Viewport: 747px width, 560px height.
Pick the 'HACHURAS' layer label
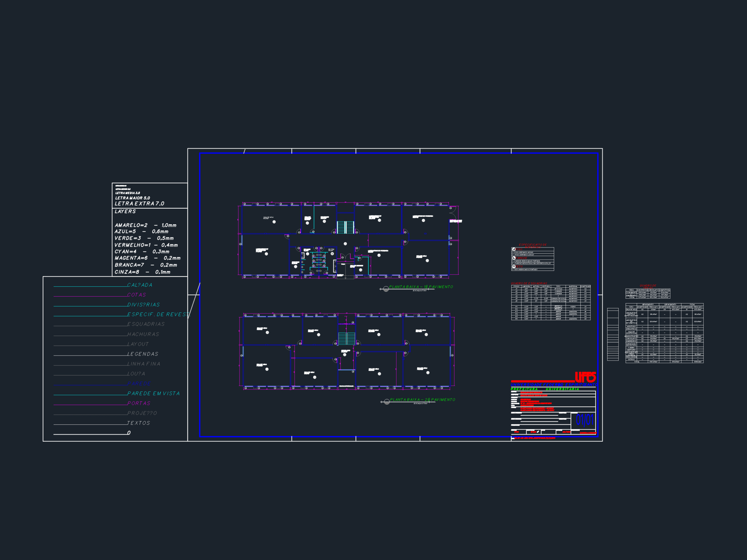(143, 335)
